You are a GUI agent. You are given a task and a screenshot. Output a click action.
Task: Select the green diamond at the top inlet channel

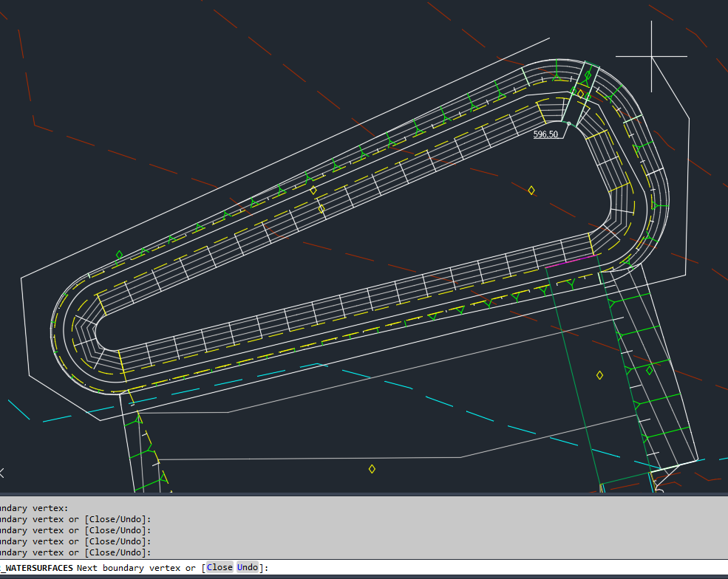(588, 75)
